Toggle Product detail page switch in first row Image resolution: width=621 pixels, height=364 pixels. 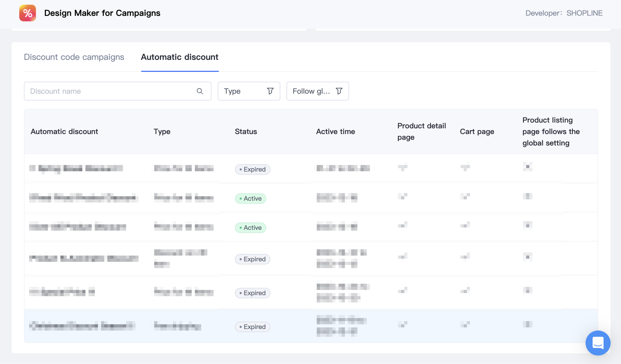click(402, 167)
